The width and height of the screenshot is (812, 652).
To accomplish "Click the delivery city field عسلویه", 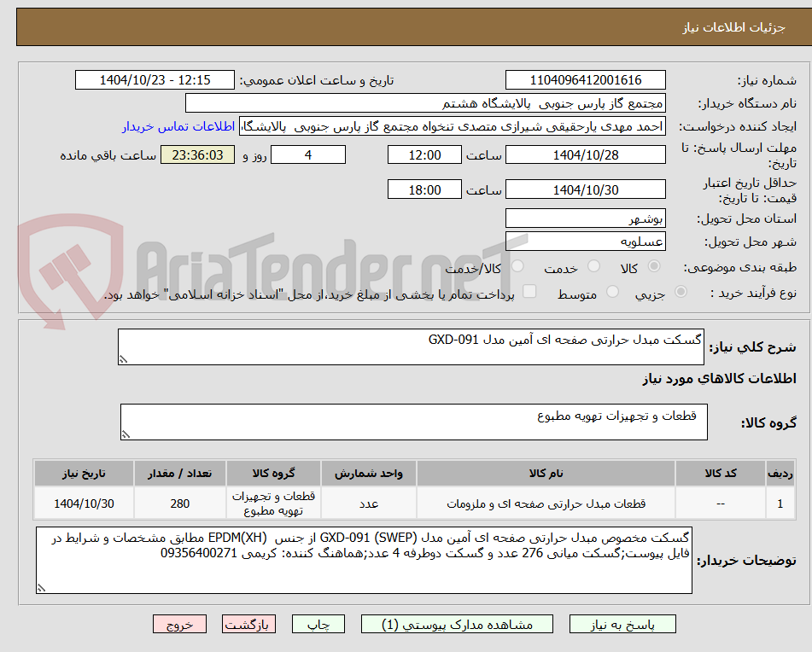I will click(585, 242).
